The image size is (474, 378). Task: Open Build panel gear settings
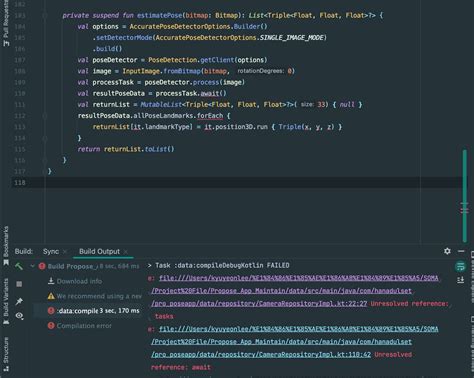tap(447, 251)
